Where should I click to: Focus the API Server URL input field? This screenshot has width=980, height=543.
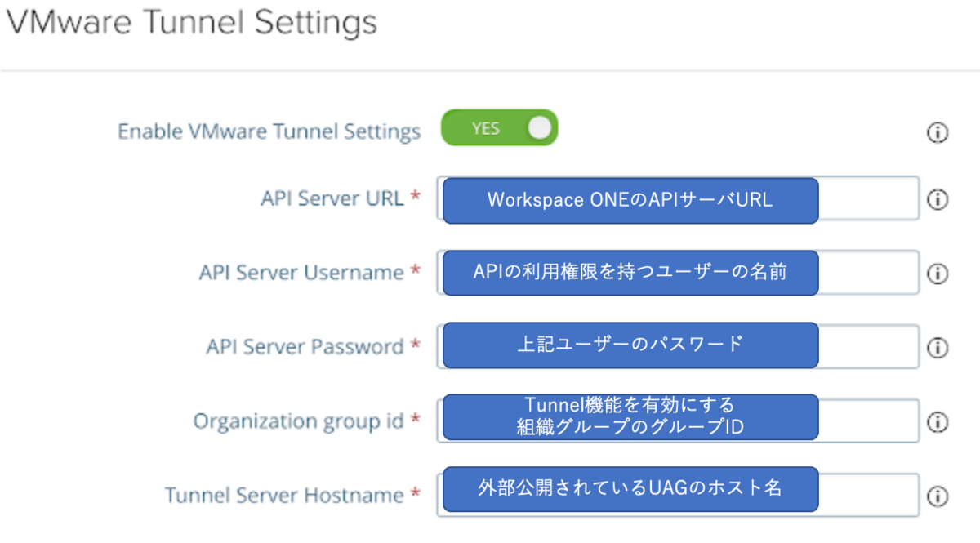[678, 198]
